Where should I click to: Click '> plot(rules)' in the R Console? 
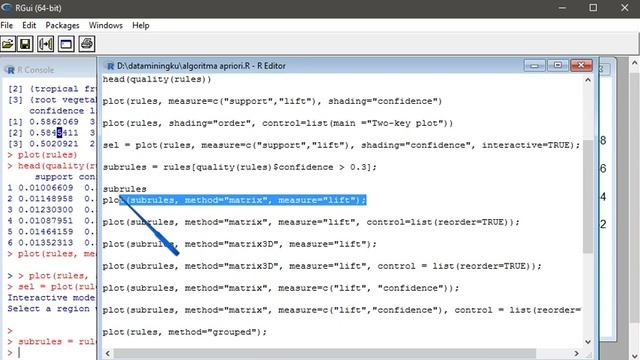tap(42, 155)
